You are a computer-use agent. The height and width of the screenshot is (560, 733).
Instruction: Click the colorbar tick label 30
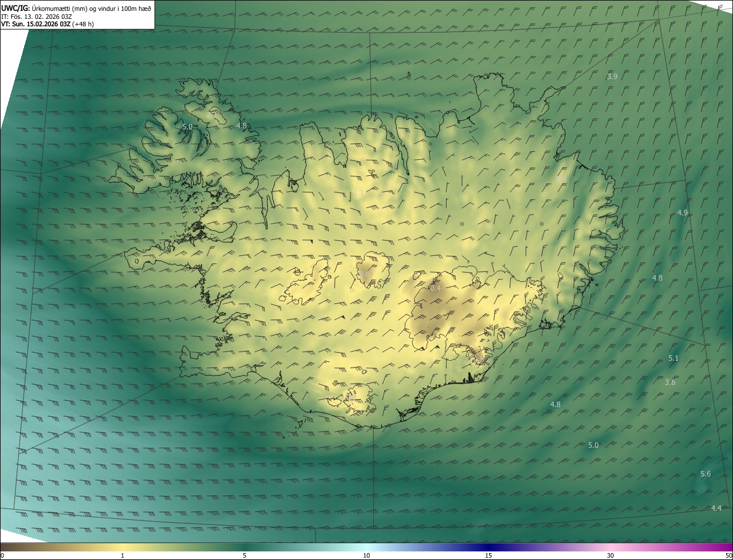click(610, 555)
